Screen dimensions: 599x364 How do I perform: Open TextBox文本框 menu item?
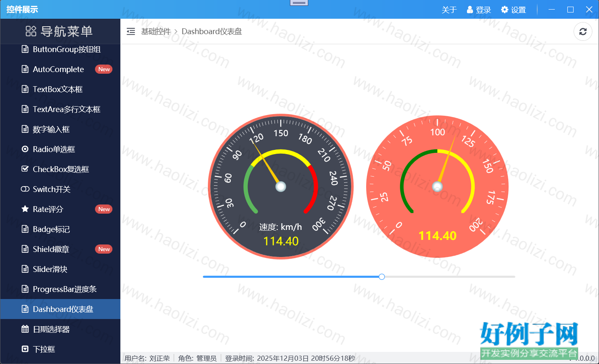click(60, 89)
